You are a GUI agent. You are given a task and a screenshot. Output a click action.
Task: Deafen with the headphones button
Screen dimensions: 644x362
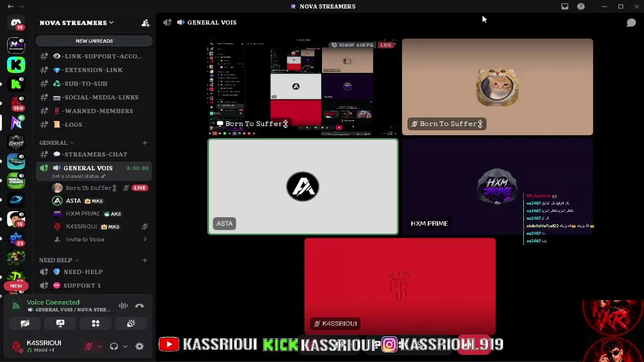pos(114,346)
